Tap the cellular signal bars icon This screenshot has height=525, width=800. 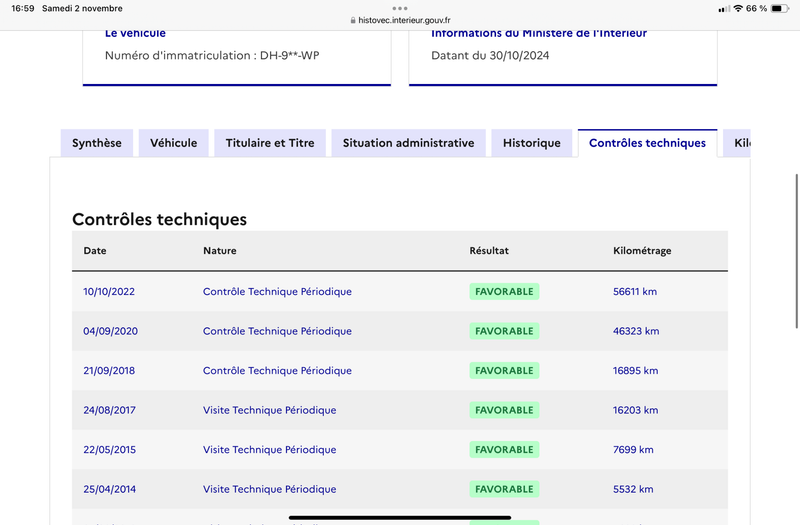coord(724,9)
